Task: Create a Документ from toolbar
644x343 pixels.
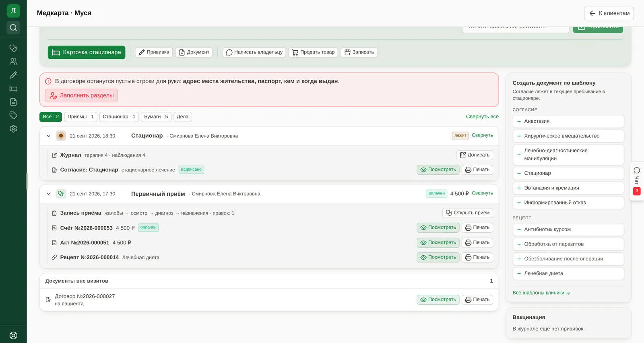Action: [x=194, y=52]
